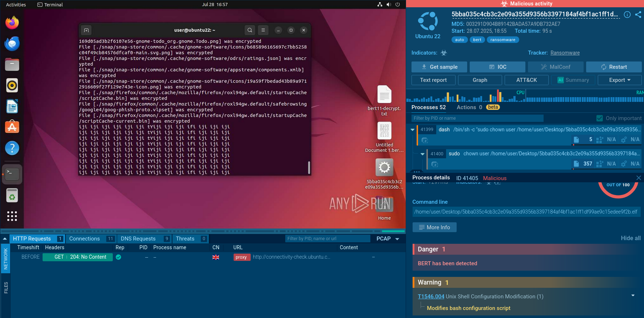
Task: Click the More Info button
Action: 434,227
